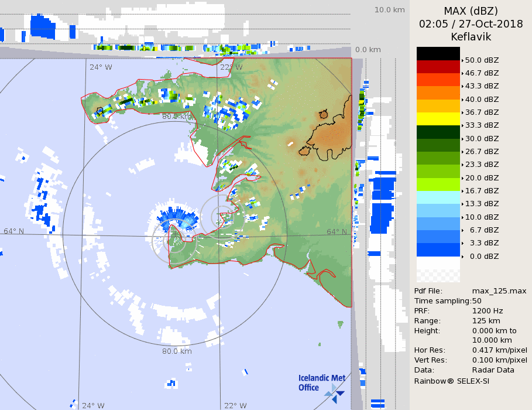Select the black 50.0 dBZ color swatch
Screen dimensions: 532x410
438,53
